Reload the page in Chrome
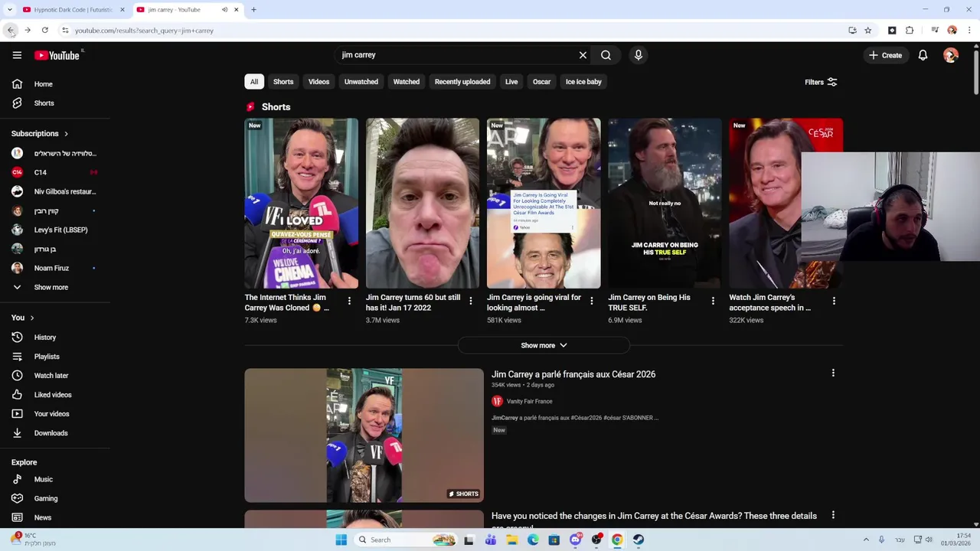 tap(44, 31)
